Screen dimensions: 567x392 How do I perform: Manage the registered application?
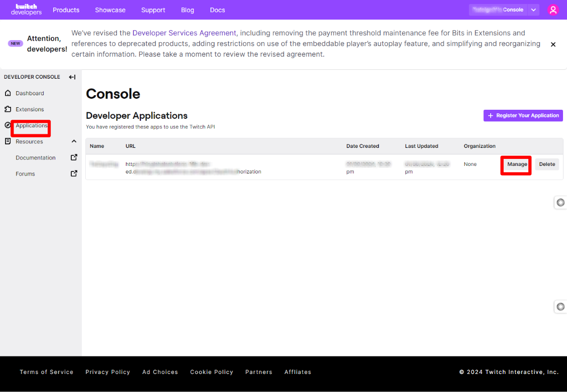tap(517, 164)
